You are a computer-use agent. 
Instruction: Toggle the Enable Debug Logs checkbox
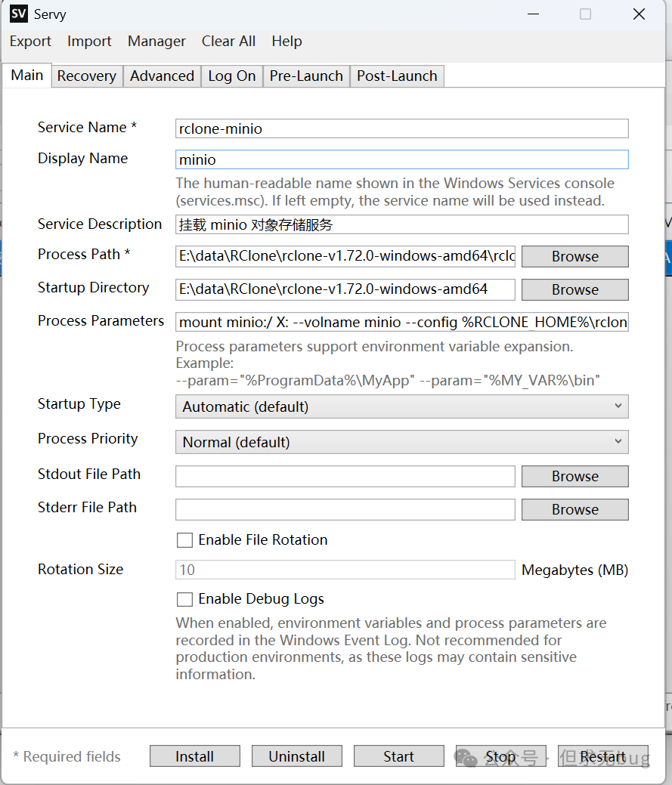(x=184, y=599)
